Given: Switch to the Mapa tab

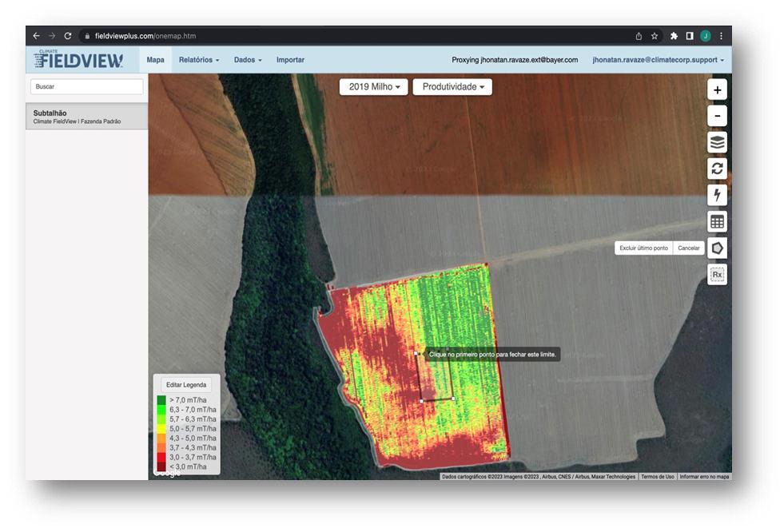Looking at the screenshot, I should (x=155, y=60).
